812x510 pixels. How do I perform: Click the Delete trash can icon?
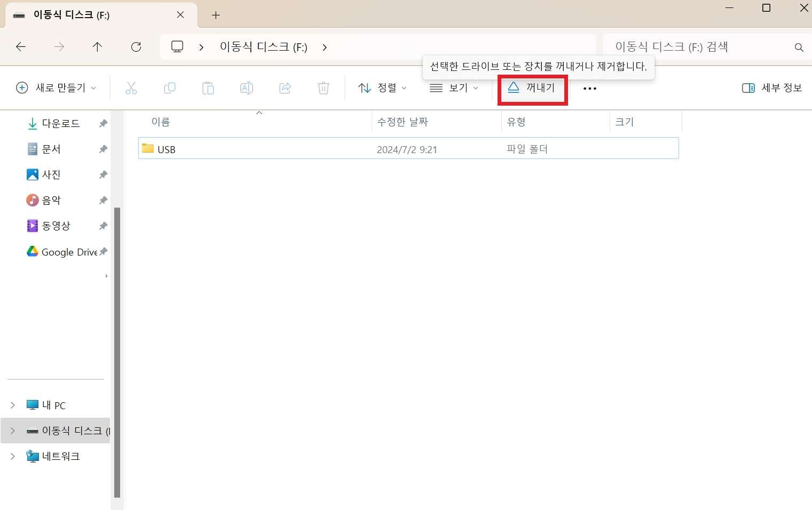pyautogui.click(x=324, y=88)
